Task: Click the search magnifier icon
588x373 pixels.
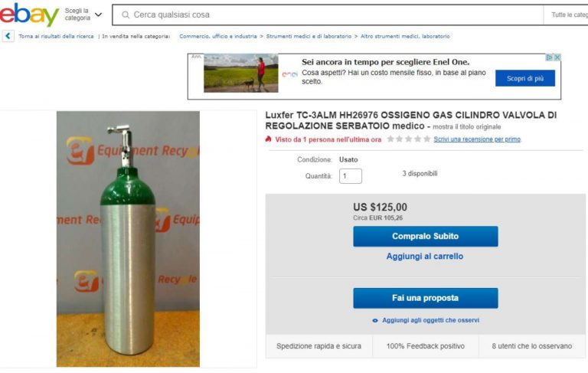Action: (126, 15)
